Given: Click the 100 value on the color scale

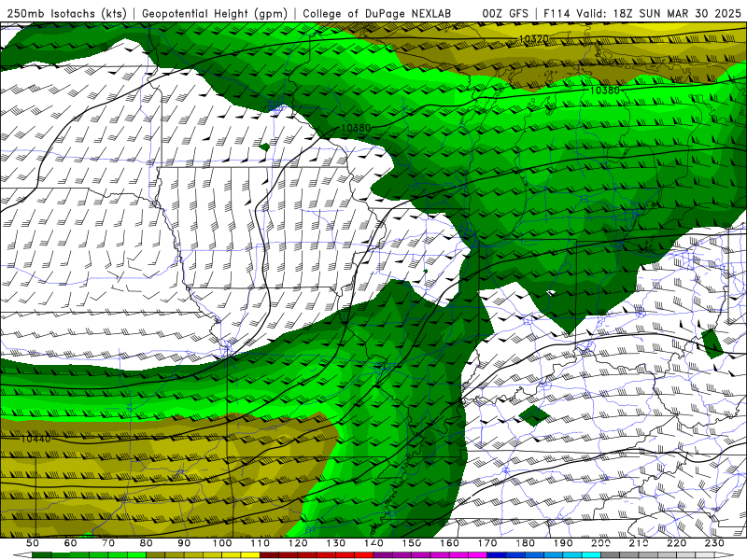Looking at the screenshot, I should pos(222,543).
